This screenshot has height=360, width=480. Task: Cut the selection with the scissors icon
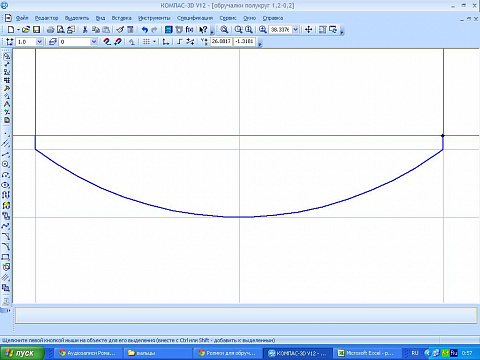point(85,30)
